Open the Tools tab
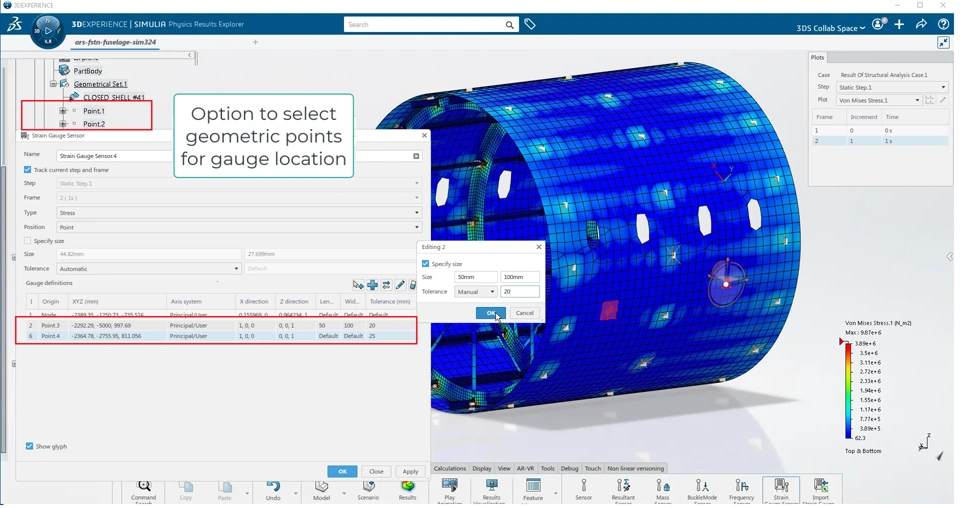Viewport: 960px width, 508px height. pyautogui.click(x=547, y=468)
